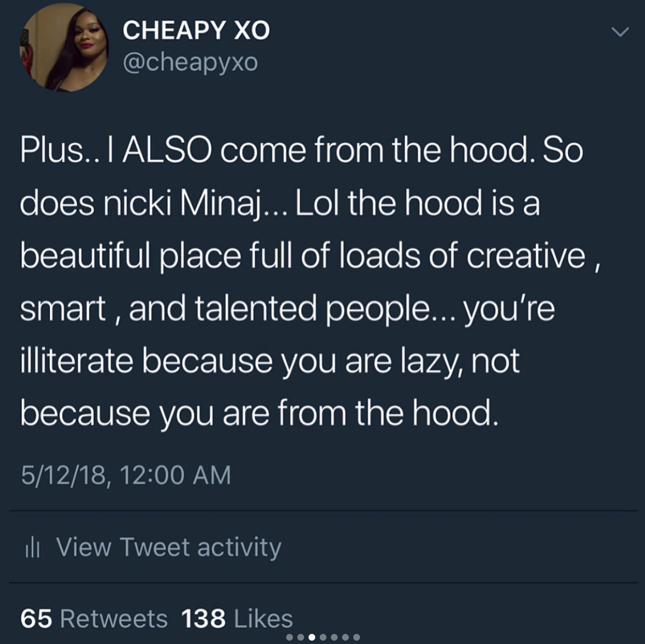Open the tweet options chevron menu
Screen dimensions: 645x644
pos(620,32)
